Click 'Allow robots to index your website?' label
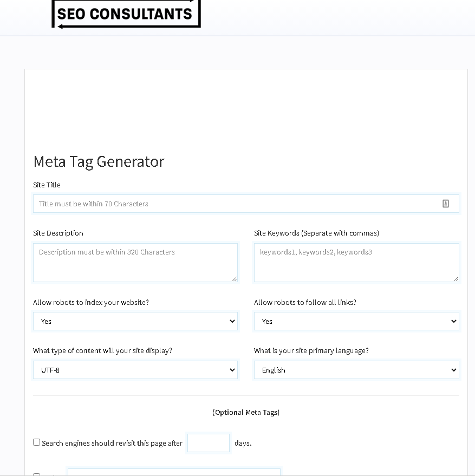The height and width of the screenshot is (476, 475). tap(90, 302)
